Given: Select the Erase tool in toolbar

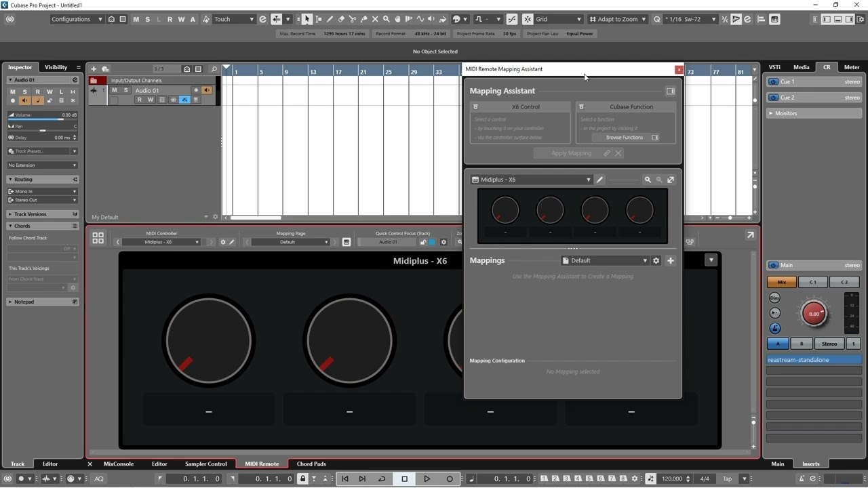Looking at the screenshot, I should coord(341,19).
